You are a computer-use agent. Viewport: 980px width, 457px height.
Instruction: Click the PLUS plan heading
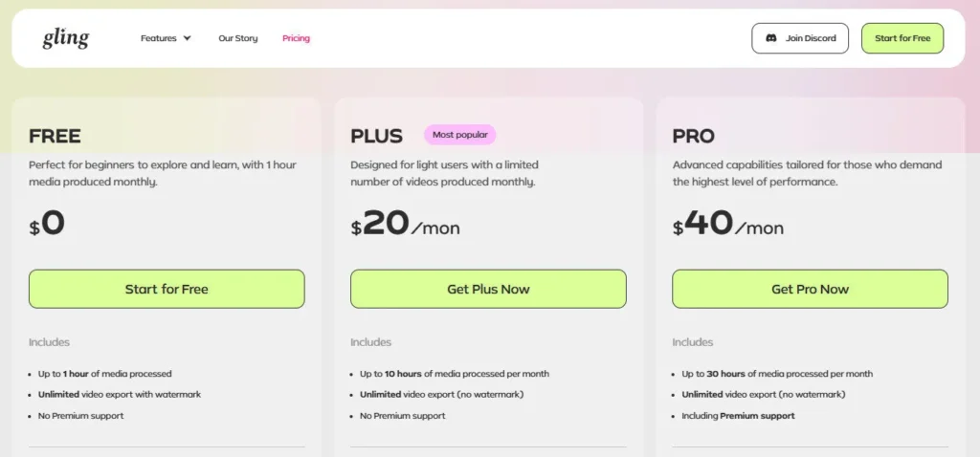pyautogui.click(x=376, y=136)
